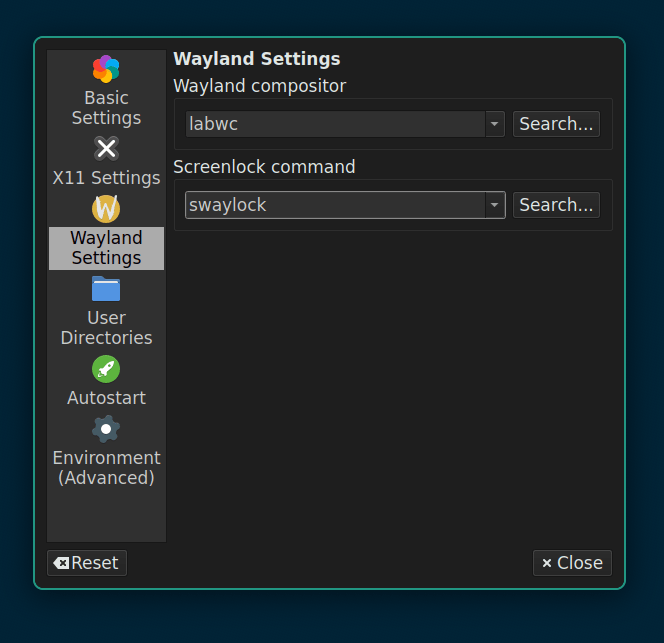Open the Autostart label in sidebar
The width and height of the screenshot is (664, 643).
click(x=106, y=398)
